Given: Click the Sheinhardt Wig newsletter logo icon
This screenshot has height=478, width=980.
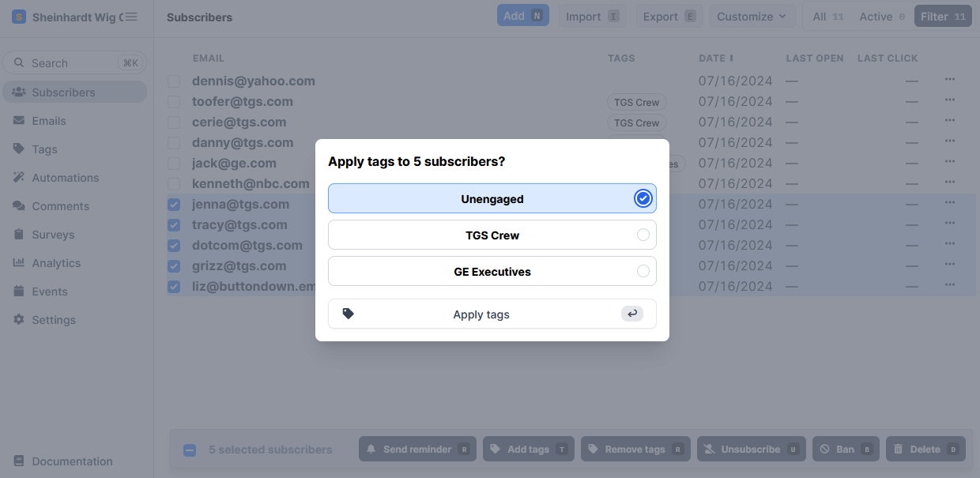Looking at the screenshot, I should click(19, 17).
